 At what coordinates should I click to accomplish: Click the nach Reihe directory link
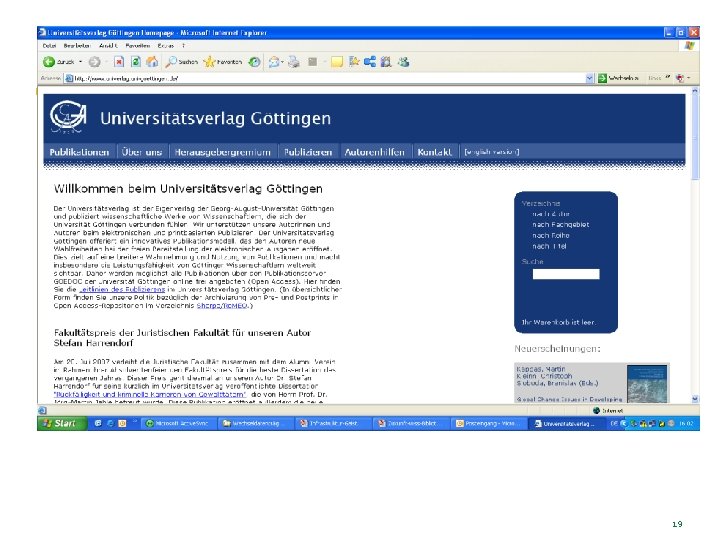tap(551, 236)
